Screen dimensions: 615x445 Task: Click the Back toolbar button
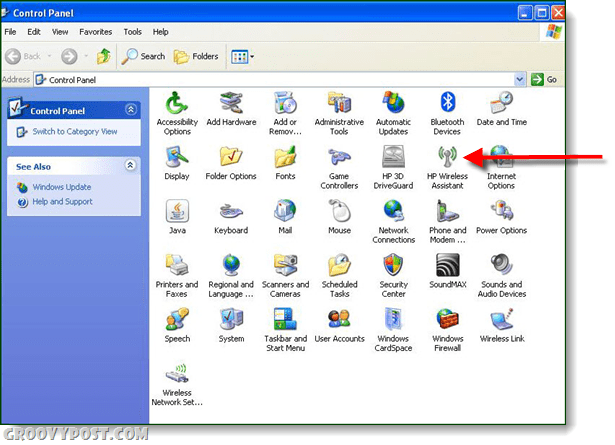coord(23,56)
